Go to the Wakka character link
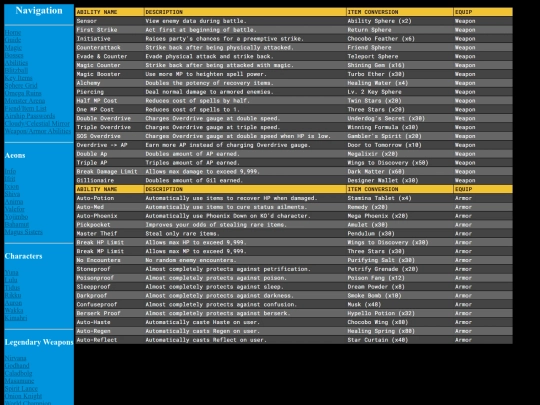The image size is (540, 405). (x=14, y=310)
